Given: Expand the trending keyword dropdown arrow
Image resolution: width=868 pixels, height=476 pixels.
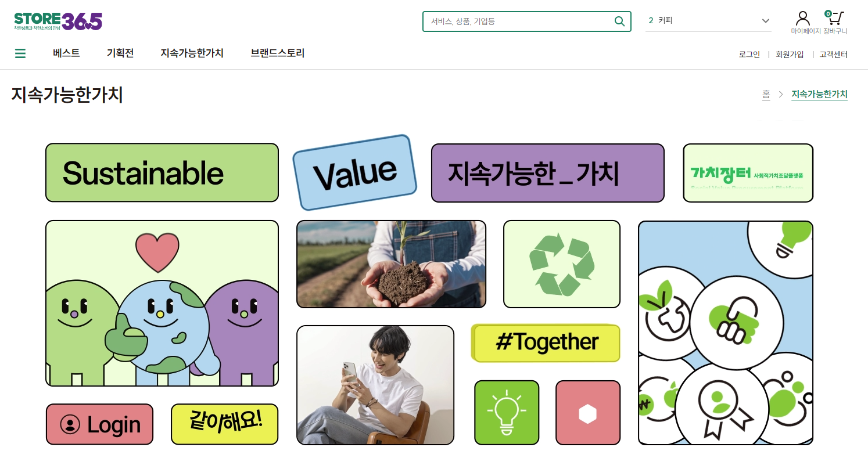Looking at the screenshot, I should (x=766, y=21).
